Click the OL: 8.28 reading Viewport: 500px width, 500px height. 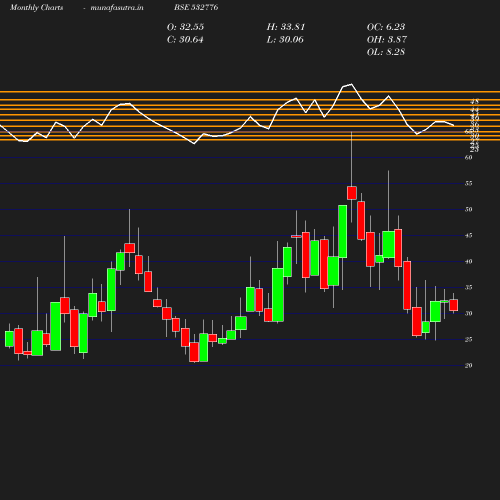pyautogui.click(x=386, y=52)
